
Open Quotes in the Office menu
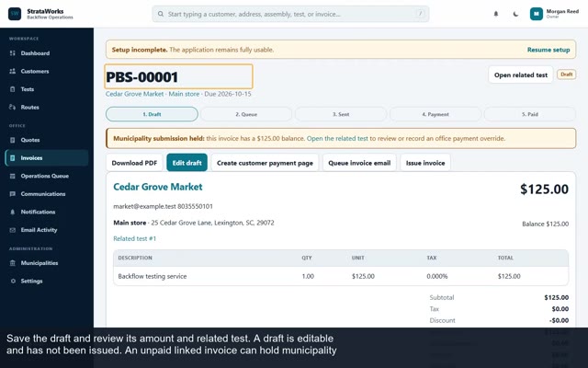30,140
